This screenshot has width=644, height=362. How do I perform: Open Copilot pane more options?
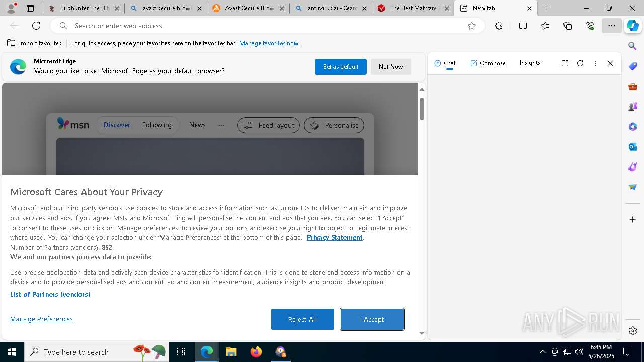(595, 63)
